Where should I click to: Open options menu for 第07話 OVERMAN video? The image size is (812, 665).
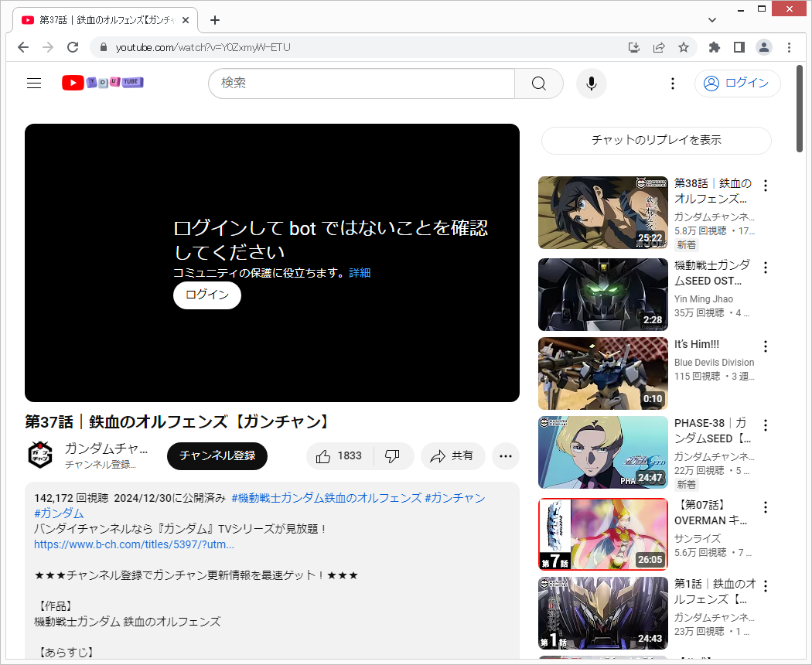click(x=766, y=507)
